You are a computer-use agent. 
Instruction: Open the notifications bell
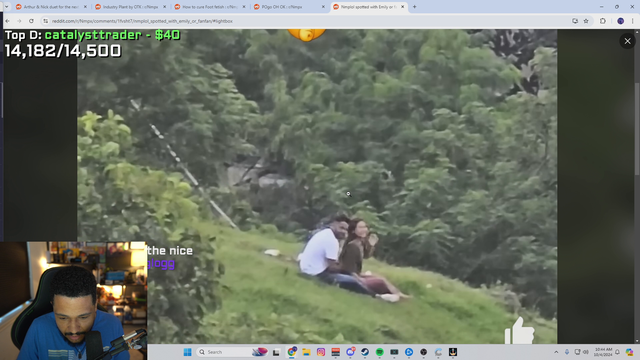tap(618, 352)
